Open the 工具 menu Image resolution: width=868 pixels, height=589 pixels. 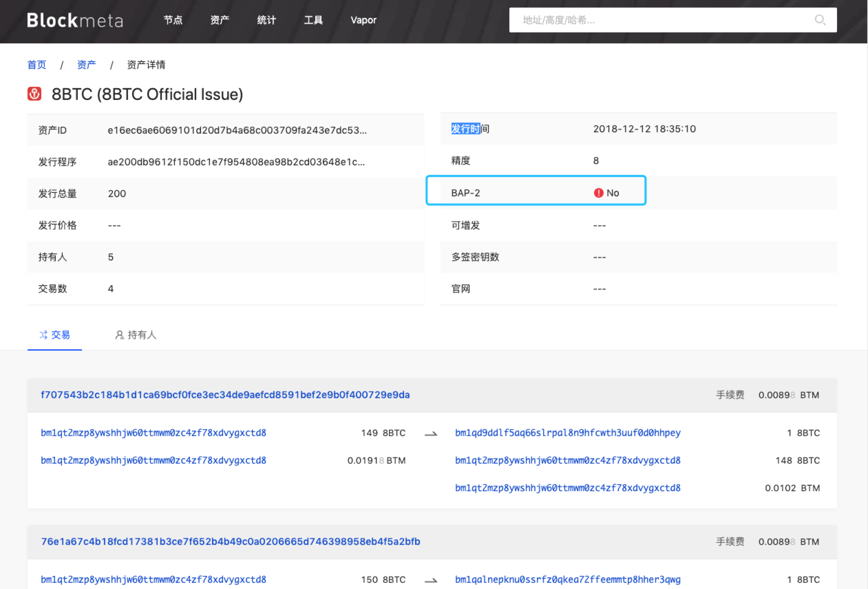[313, 20]
